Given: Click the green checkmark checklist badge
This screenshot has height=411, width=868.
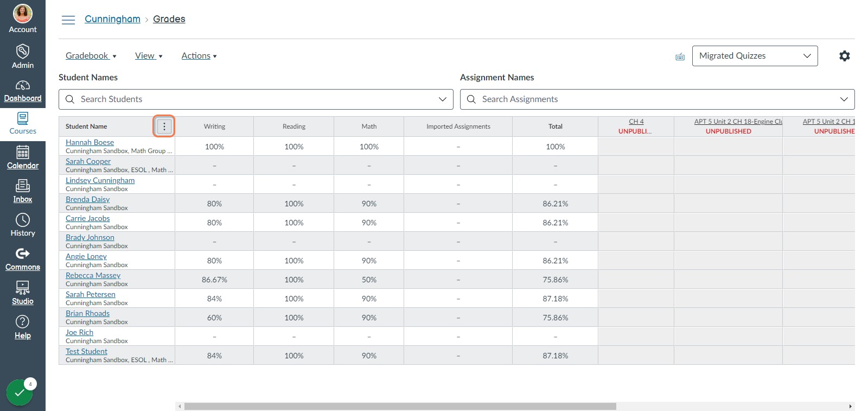Looking at the screenshot, I should (x=20, y=392).
